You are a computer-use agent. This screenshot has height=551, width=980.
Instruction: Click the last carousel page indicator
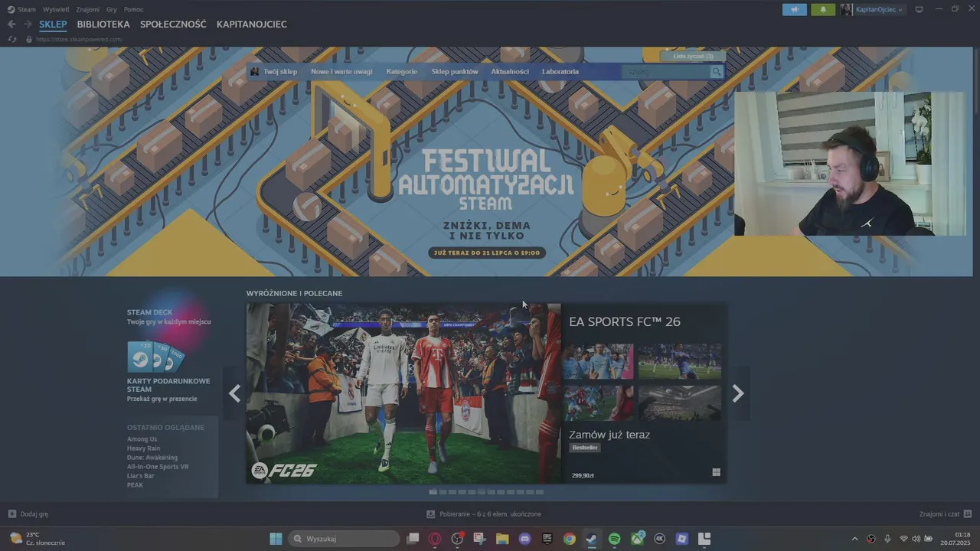(540, 492)
